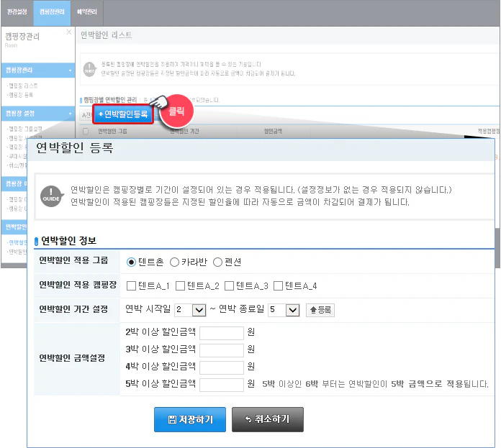Screen dimensions: 501x448
Task: Select the 카라반 radio button
Action: tap(174, 262)
